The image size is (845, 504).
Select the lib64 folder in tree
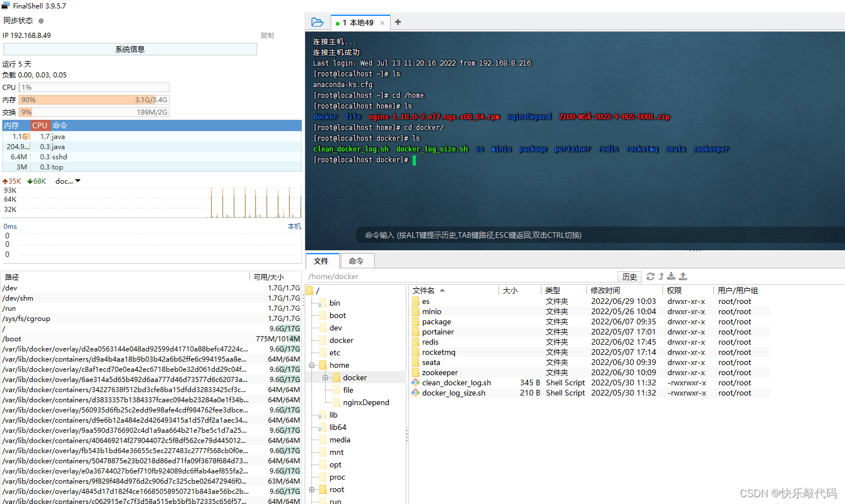pyautogui.click(x=337, y=427)
